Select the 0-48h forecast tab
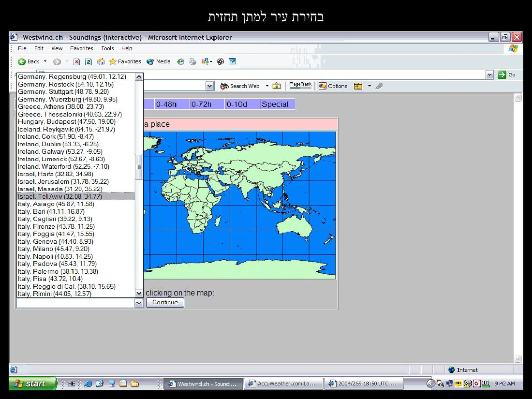 172,104
